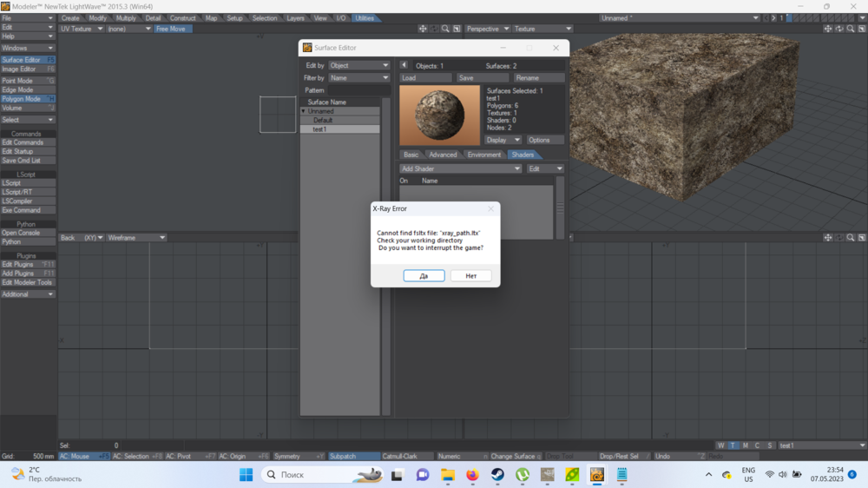Open the Utilities menu tab
This screenshot has width=868, height=488.
365,17
